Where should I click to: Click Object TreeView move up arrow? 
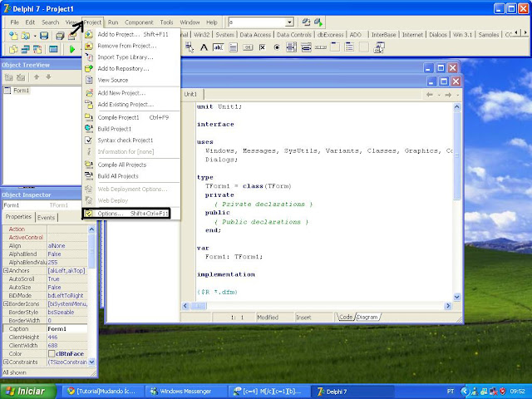coord(37,77)
